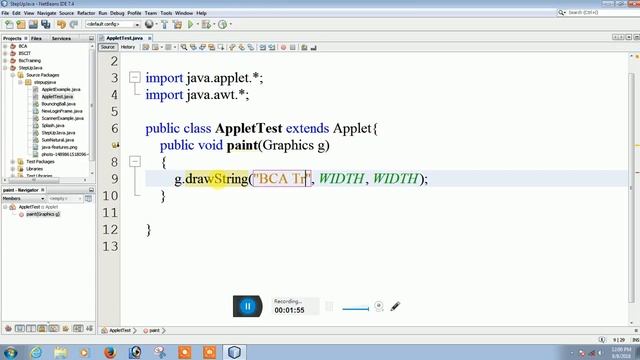Open Windows Explorer folder on taskbar
640x360 pixels.
coord(60,352)
